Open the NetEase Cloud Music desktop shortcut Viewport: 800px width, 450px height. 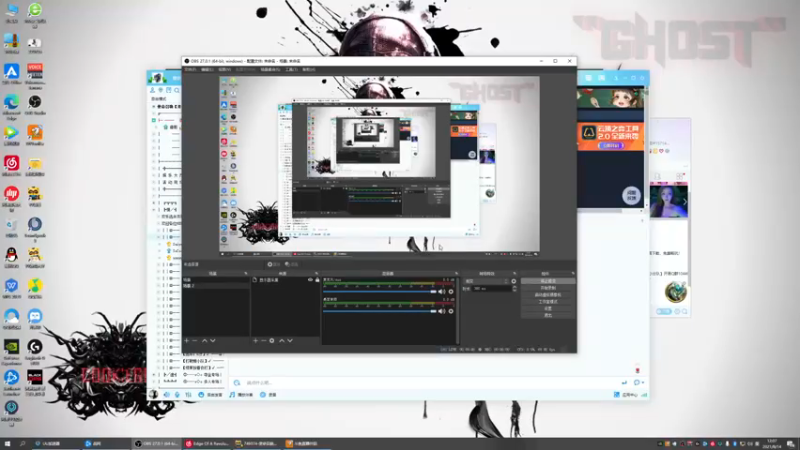pos(11,166)
